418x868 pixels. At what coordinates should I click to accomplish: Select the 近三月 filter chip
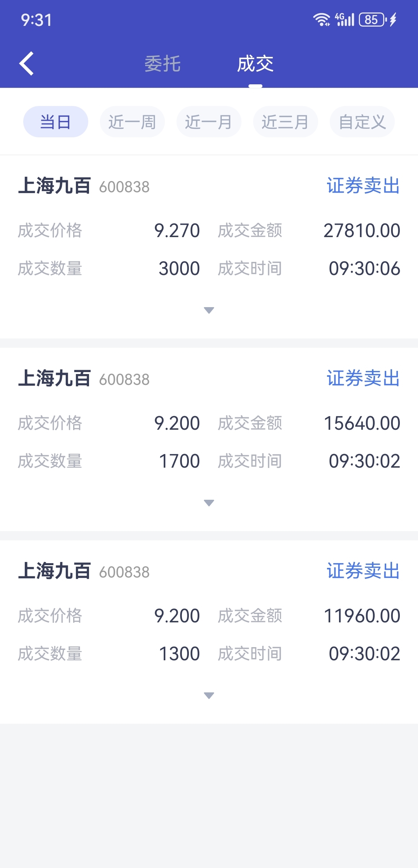pyautogui.click(x=286, y=122)
